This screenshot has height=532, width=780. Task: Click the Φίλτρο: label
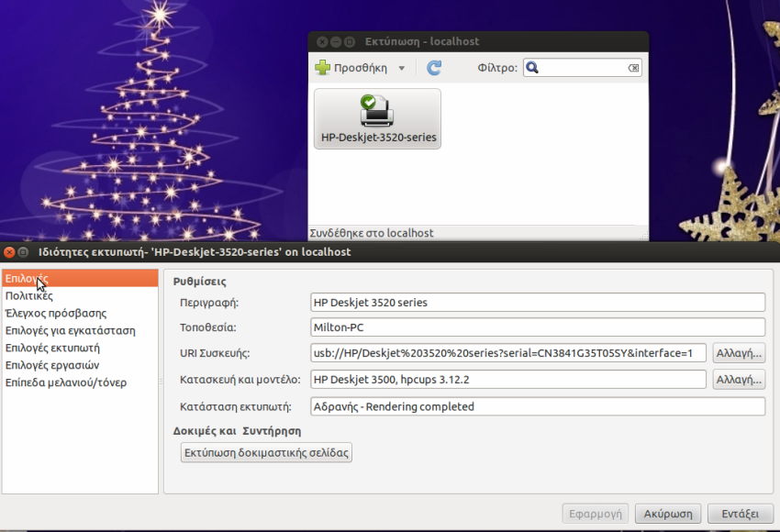pos(497,68)
